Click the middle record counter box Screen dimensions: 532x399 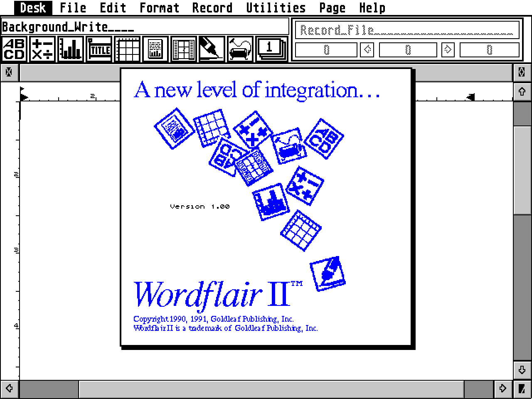point(408,50)
